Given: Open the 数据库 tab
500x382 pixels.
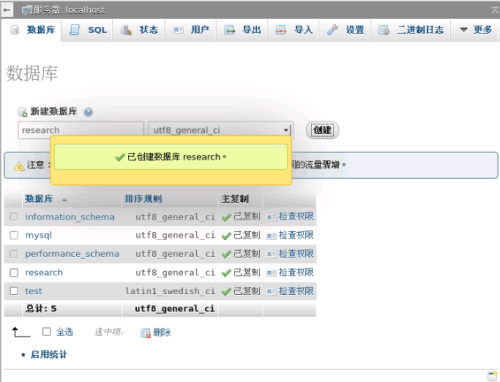Looking at the screenshot, I should coord(32,30).
